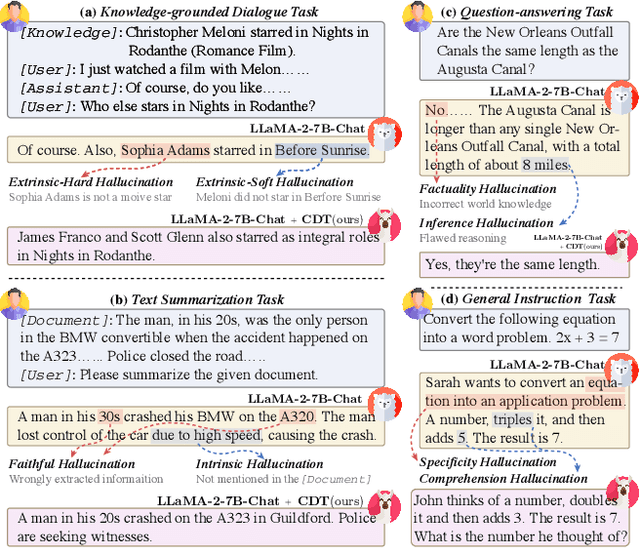Click 'LLaMA-2-7B-Chat' label above the Sophia Adams reply

pyautogui.click(x=307, y=129)
